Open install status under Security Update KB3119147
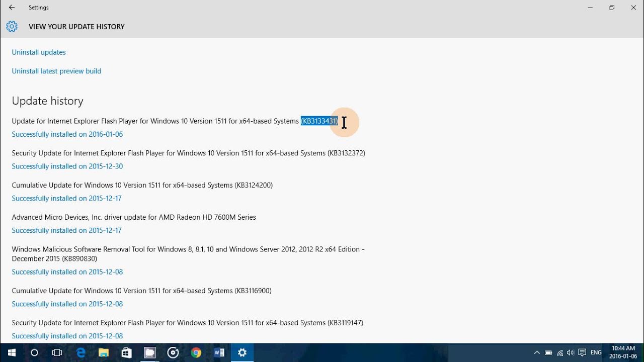The image size is (644, 362). pos(67,336)
